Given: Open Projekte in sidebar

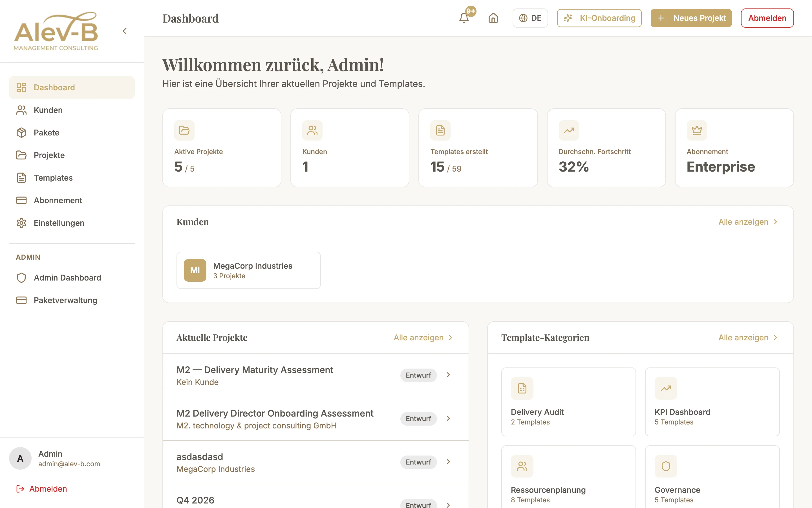Looking at the screenshot, I should pyautogui.click(x=72, y=155).
